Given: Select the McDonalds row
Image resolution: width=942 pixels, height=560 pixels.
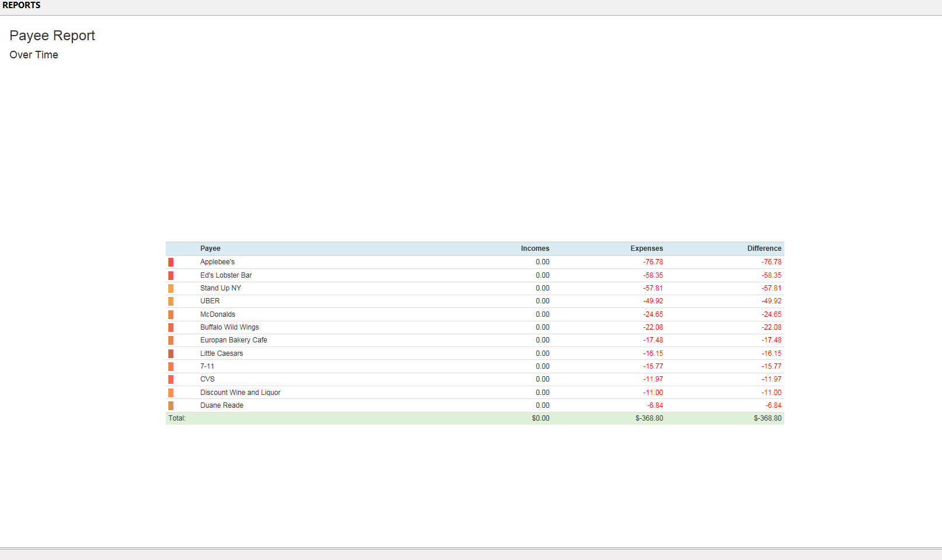Looking at the screenshot, I should click(x=218, y=314).
